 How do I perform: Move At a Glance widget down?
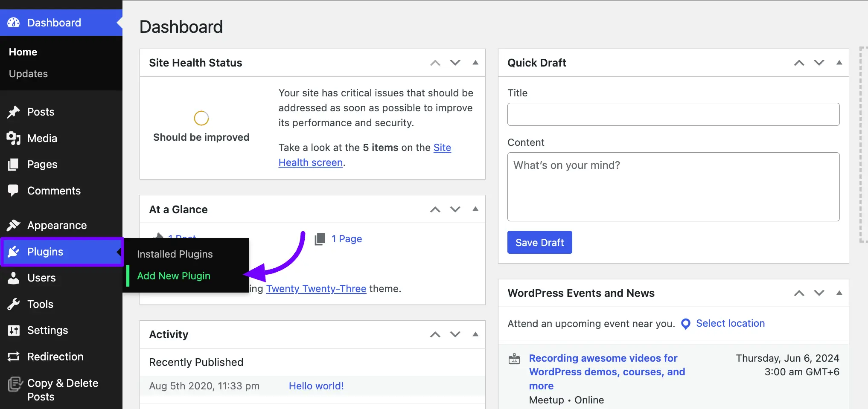[455, 209]
